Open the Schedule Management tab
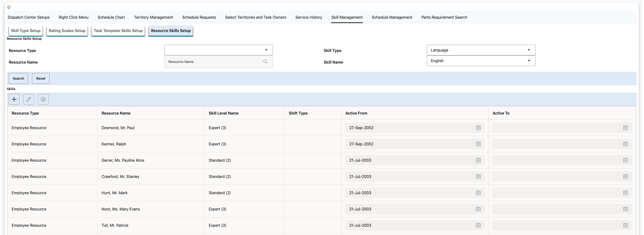The height and width of the screenshot is (235, 644). coord(392,17)
